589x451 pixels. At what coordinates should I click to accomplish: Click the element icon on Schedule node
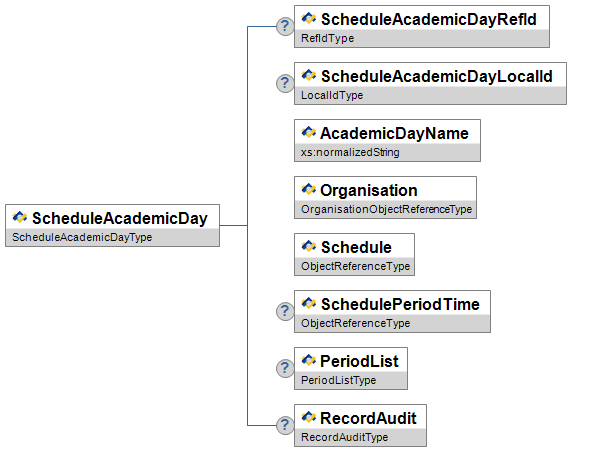click(309, 246)
